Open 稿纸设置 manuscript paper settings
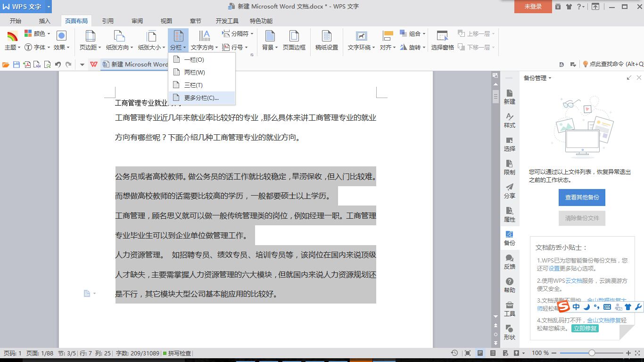 click(x=327, y=41)
